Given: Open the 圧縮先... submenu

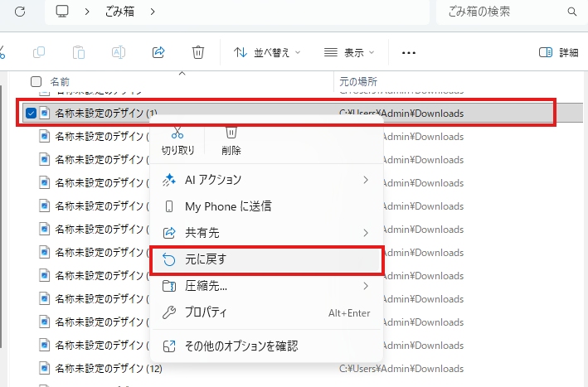Looking at the screenshot, I should click(266, 286).
